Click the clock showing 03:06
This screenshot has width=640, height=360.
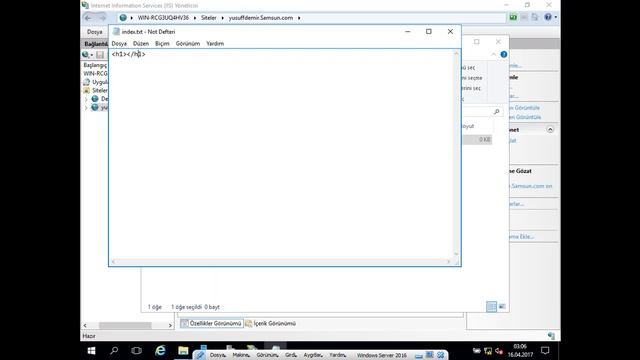(x=520, y=346)
